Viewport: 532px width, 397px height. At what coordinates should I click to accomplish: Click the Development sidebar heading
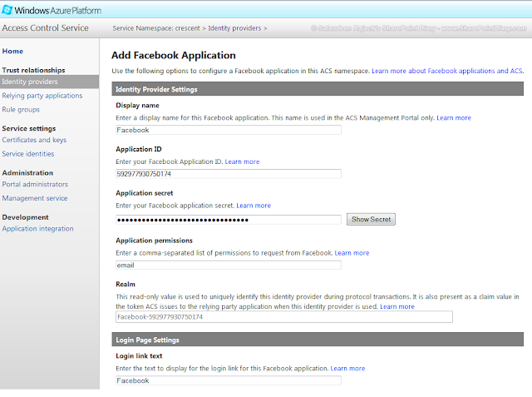[25, 217]
